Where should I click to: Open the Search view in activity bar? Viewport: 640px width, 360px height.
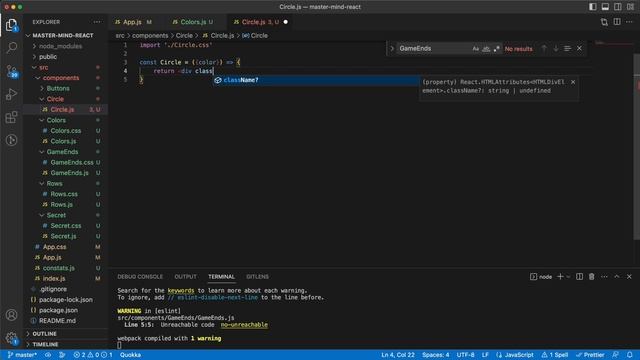11,48
